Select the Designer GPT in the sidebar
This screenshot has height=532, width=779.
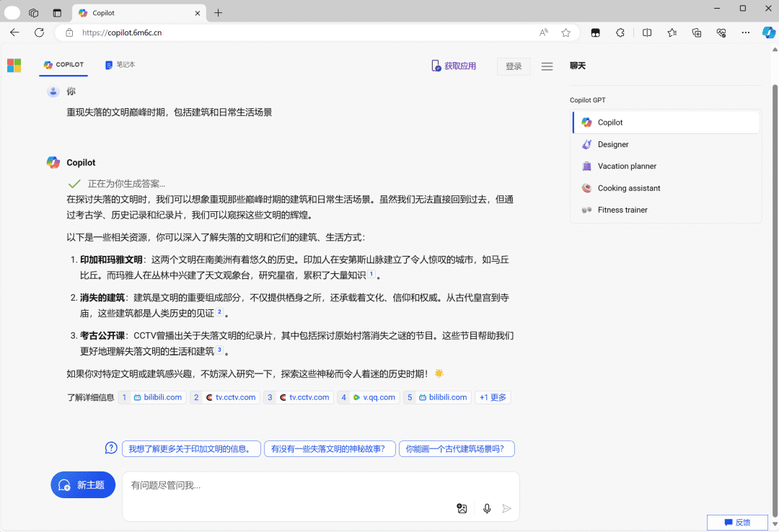(613, 144)
